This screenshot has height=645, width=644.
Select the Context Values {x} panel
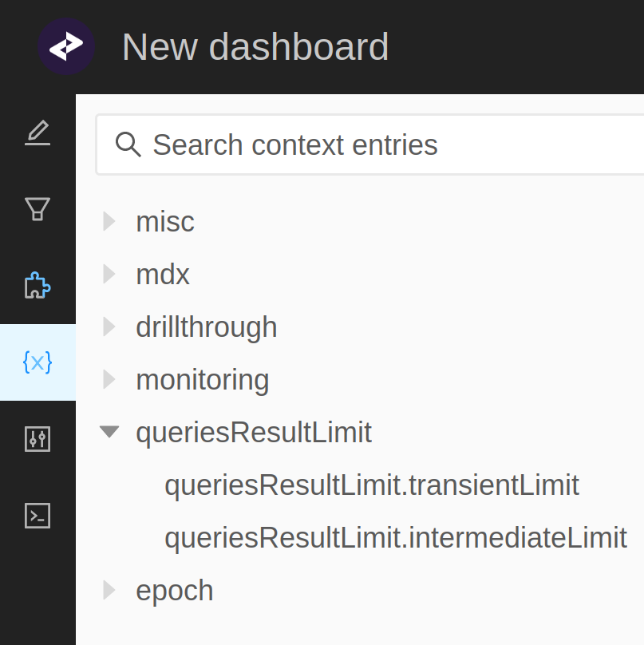[x=38, y=362]
